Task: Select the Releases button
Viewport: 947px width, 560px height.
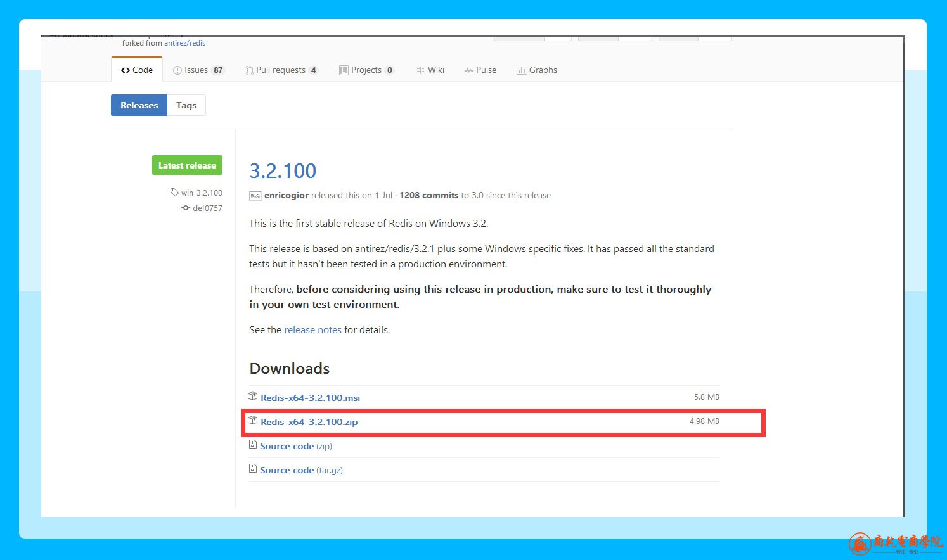Action: (139, 105)
